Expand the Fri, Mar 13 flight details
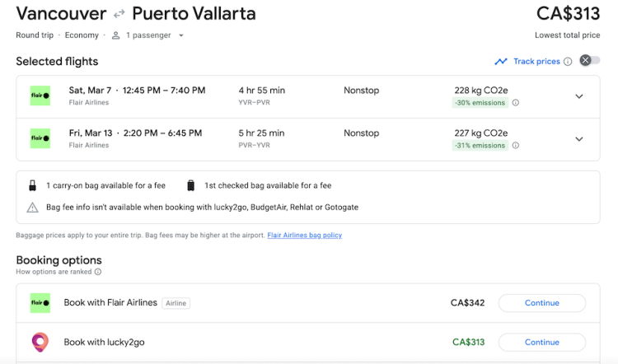This screenshot has height=364, width=618. [579, 139]
